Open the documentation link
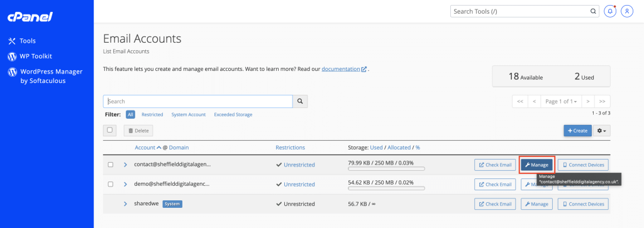The width and height of the screenshot is (644, 228). tap(344, 69)
